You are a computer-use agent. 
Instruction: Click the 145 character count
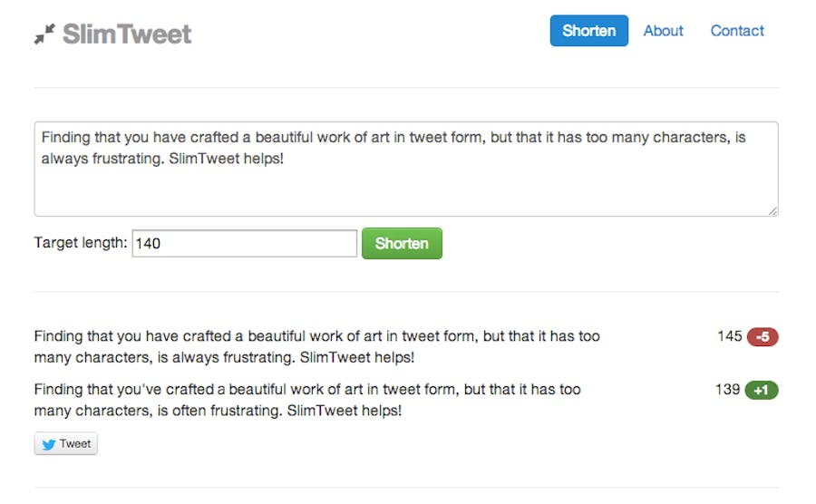coord(729,336)
